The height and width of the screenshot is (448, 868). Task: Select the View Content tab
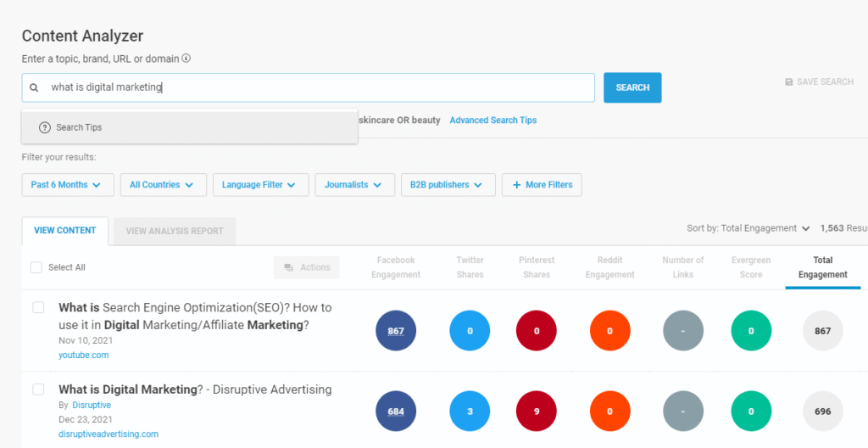65,231
